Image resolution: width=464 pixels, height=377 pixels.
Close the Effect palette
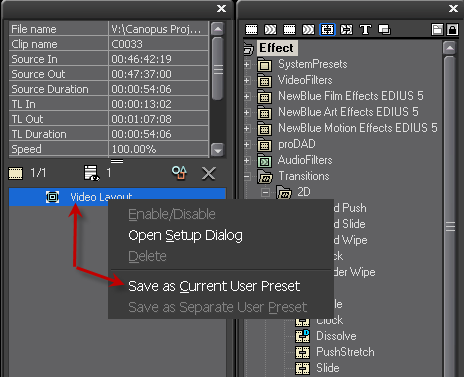point(453,9)
